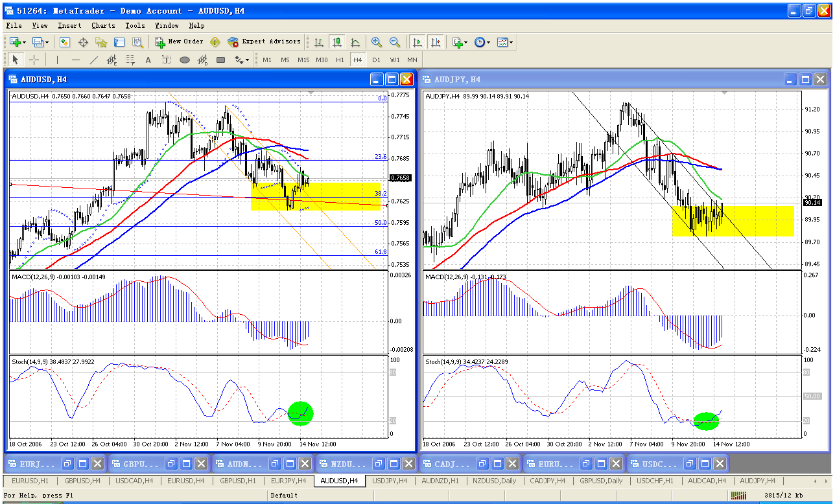Open the Strategy Tester icon
The width and height of the screenshot is (835, 504).
coord(137,42)
